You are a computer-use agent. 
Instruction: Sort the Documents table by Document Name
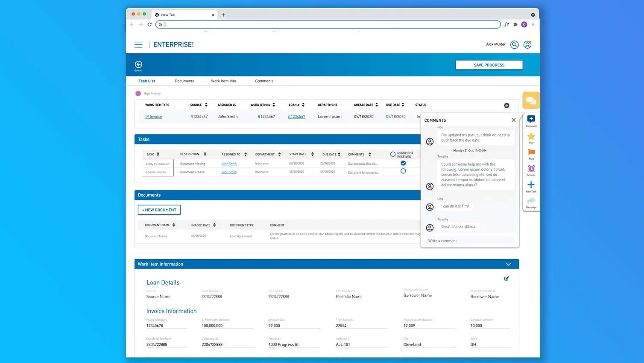pyautogui.click(x=174, y=225)
